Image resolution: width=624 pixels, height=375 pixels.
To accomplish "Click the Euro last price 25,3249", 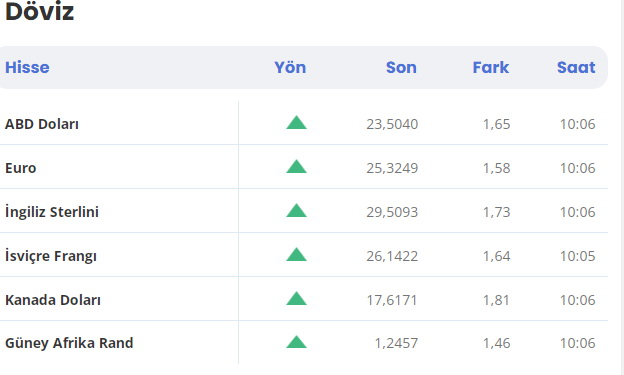I will tap(392, 168).
